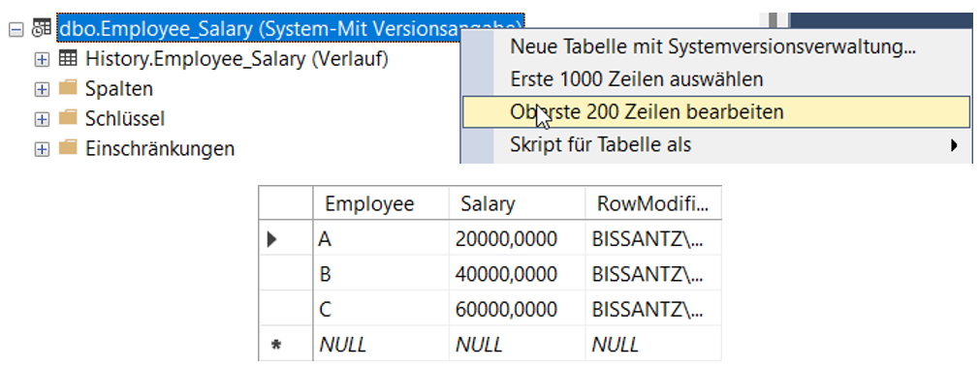Image resolution: width=980 pixels, height=368 pixels.
Task: Expand the History.Employee_Salary node
Action: pos(42,59)
